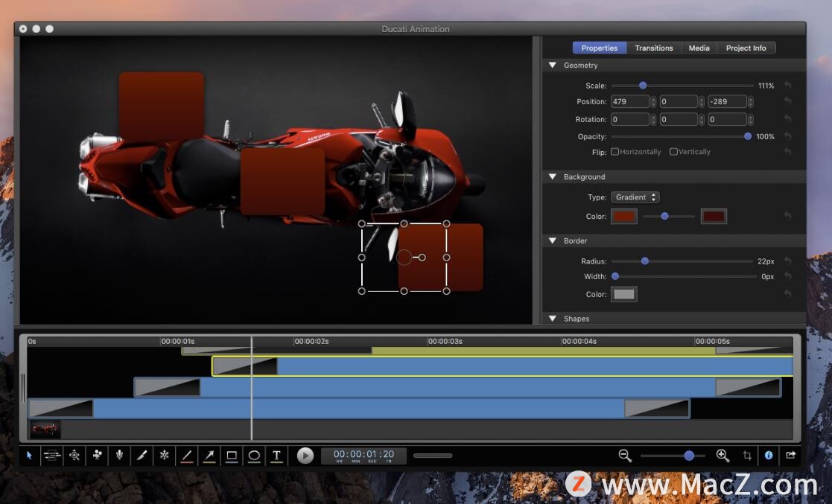Click the Scale slider handle
Image resolution: width=832 pixels, height=504 pixels.
(643, 86)
